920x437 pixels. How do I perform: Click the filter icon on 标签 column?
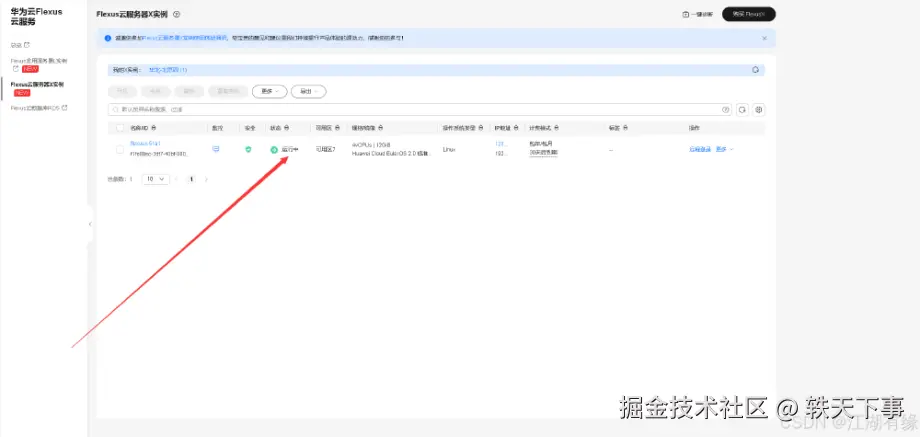coord(625,128)
